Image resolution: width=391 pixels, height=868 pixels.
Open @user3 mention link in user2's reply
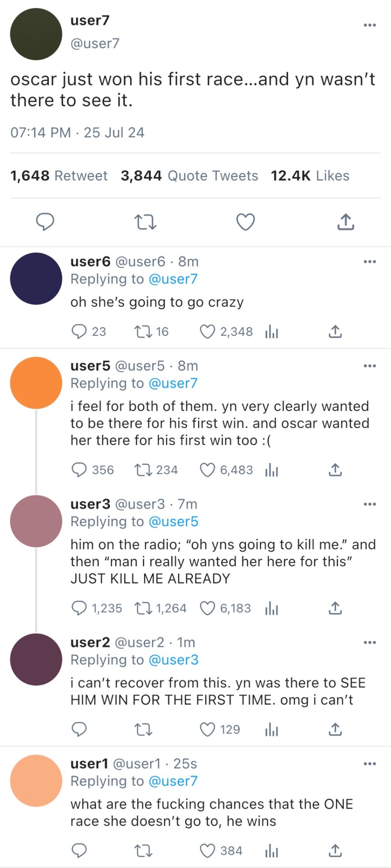[173, 660]
